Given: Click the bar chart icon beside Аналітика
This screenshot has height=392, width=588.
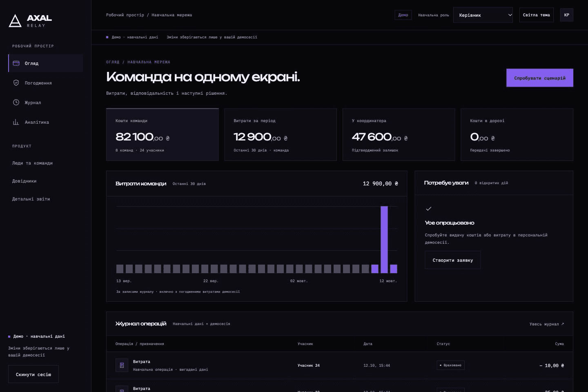Looking at the screenshot, I should pos(16,122).
